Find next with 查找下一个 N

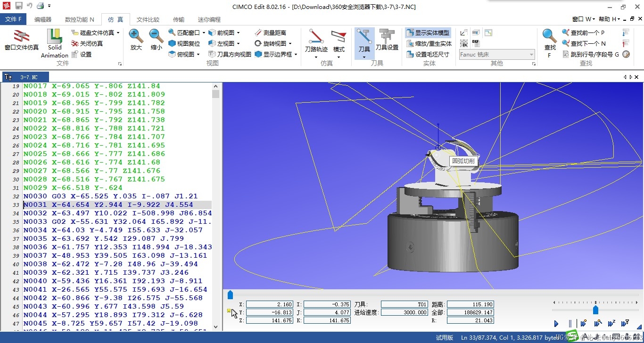tap(584, 43)
